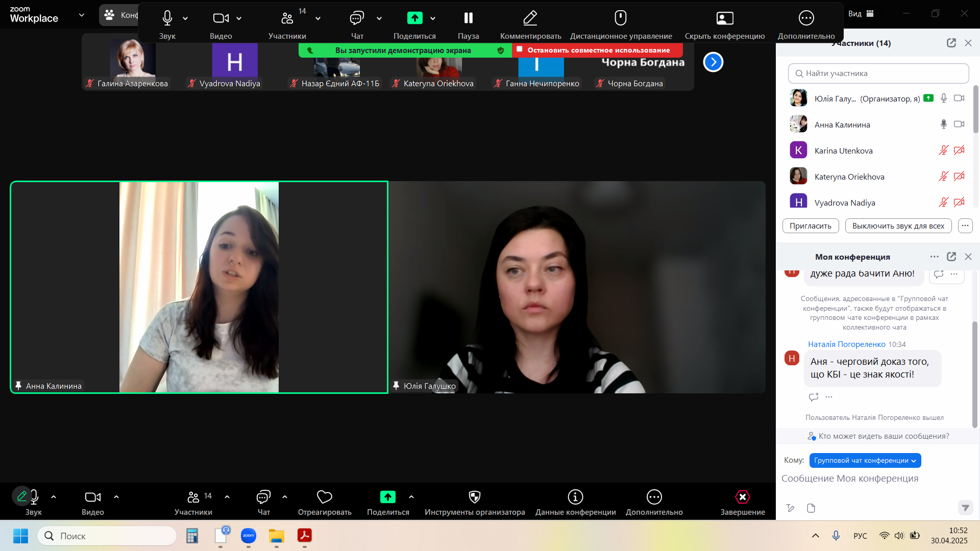Open File Explorer from taskbar
The image size is (980, 551).
tap(277, 536)
